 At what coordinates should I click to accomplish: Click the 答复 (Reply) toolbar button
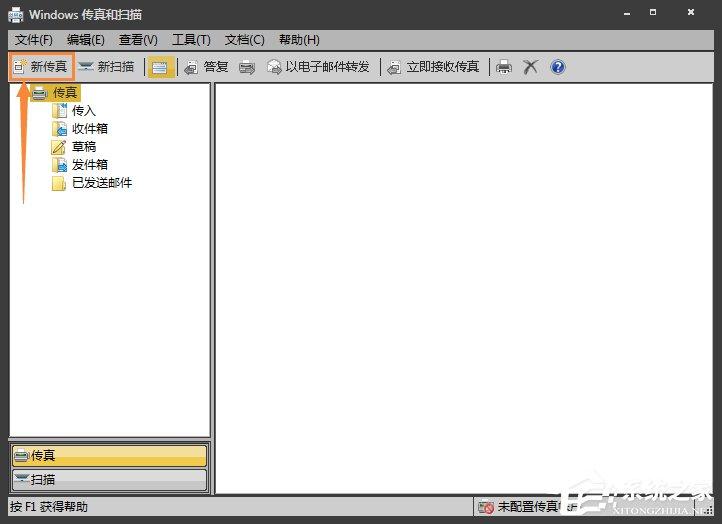pyautogui.click(x=206, y=67)
